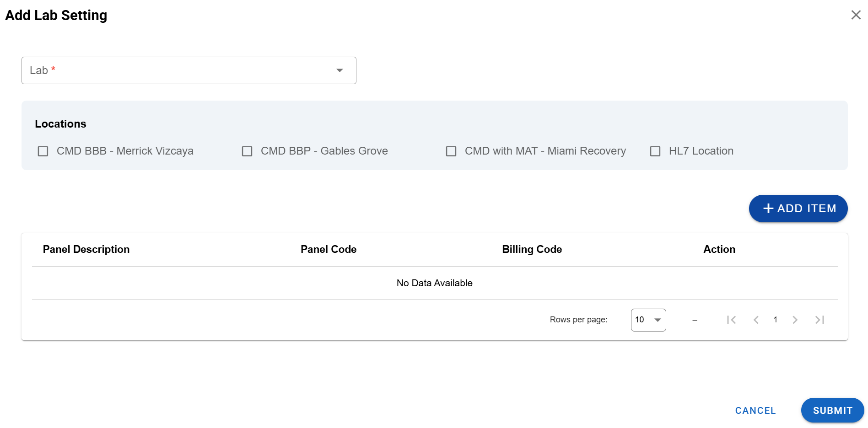Open the Lab dropdown
Viewport: 868px width, 428px height.
189,70
